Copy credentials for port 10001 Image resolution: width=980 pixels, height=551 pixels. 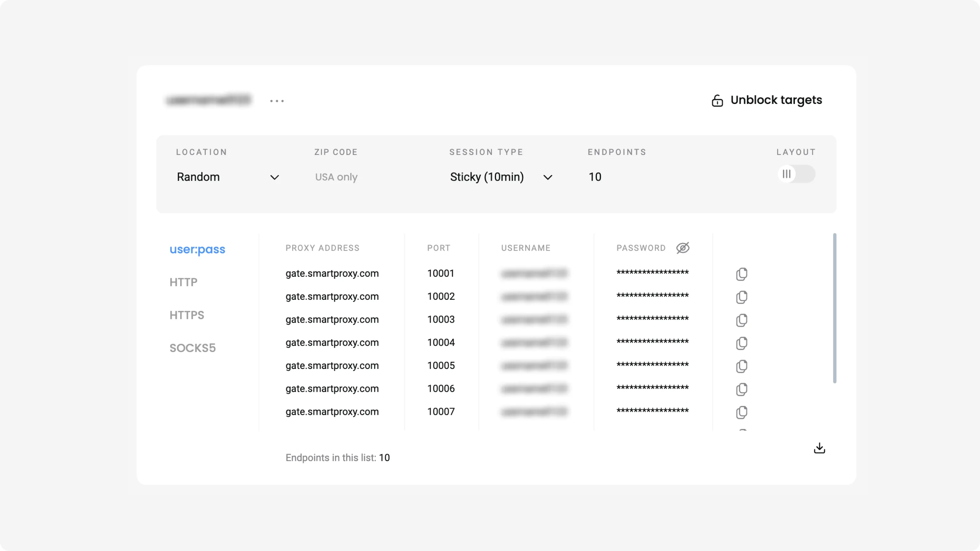coord(741,274)
